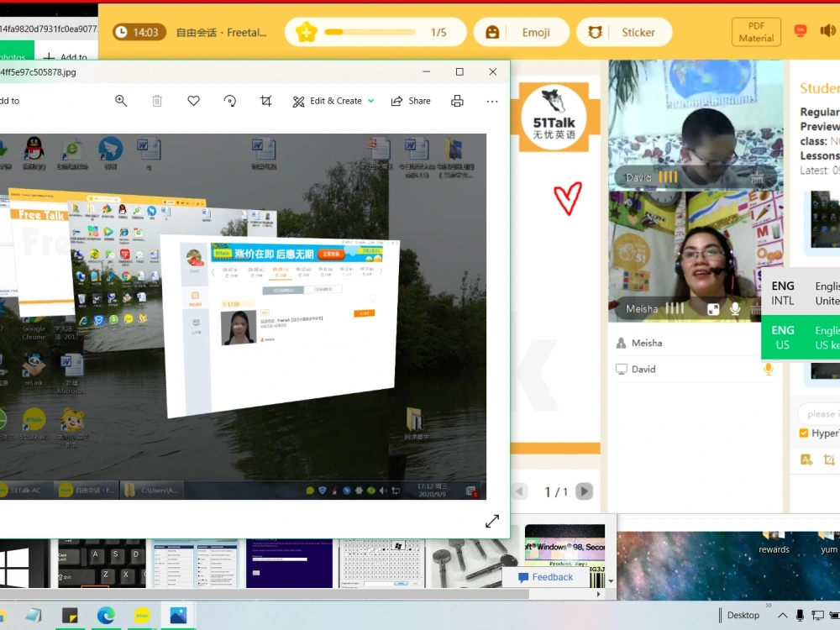Expand the photo to fullscreen with diagonal arrow
840x630 pixels.
pos(491,521)
